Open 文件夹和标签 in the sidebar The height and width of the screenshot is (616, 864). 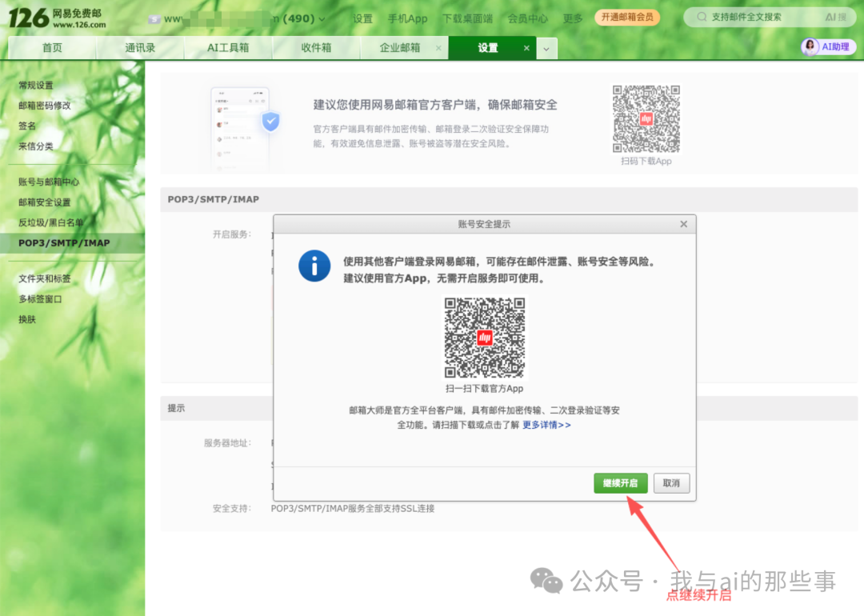coord(45,278)
